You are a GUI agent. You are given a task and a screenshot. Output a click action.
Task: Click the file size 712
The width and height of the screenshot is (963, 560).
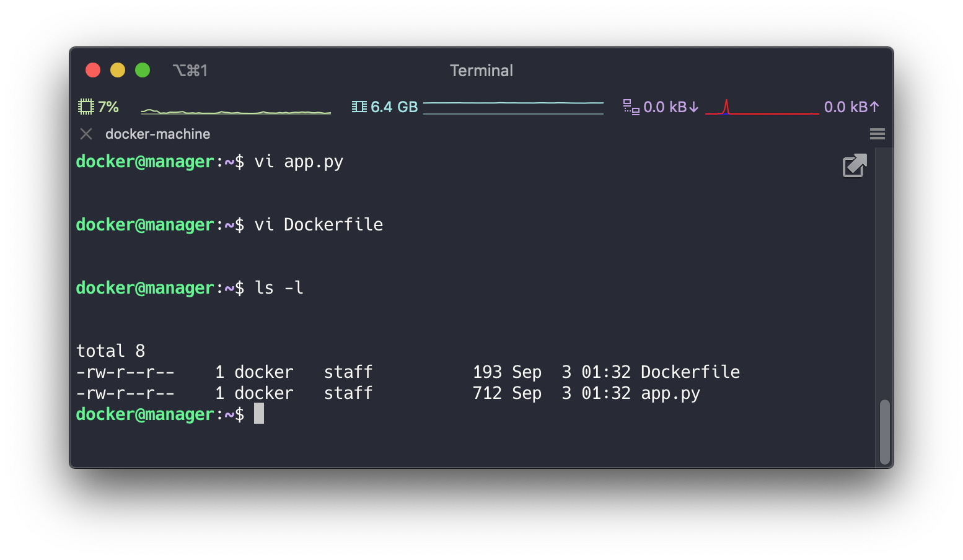coord(487,393)
